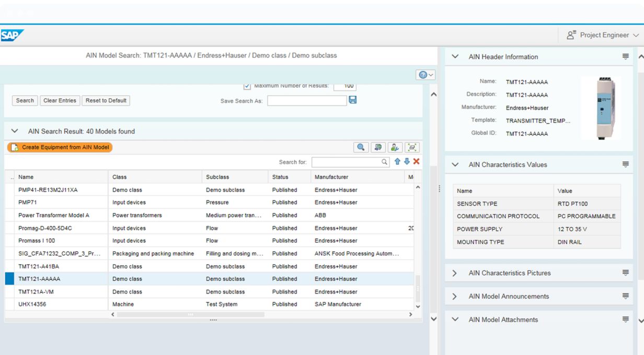Click the user settings wrench icon
This screenshot has width=644, height=355.
[395, 148]
